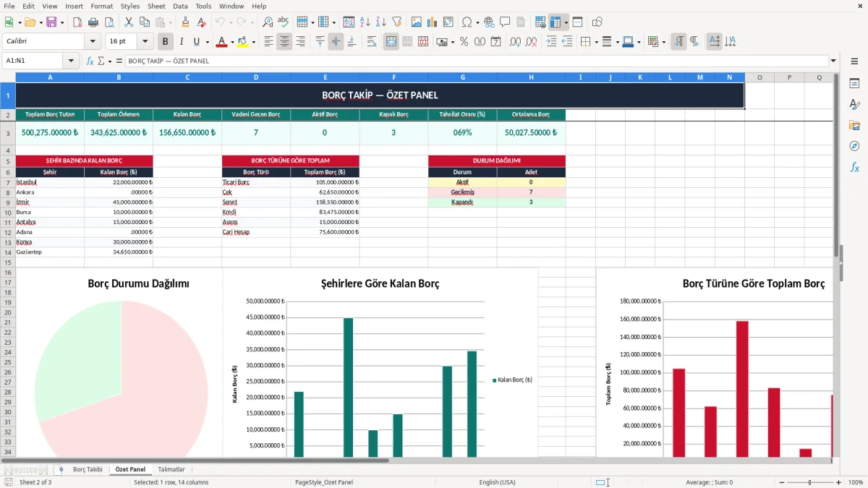
Task: Insert a comment
Action: 505,22
